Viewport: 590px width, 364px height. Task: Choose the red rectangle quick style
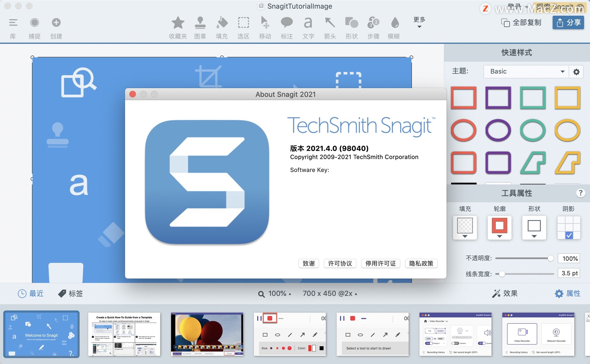click(x=463, y=98)
